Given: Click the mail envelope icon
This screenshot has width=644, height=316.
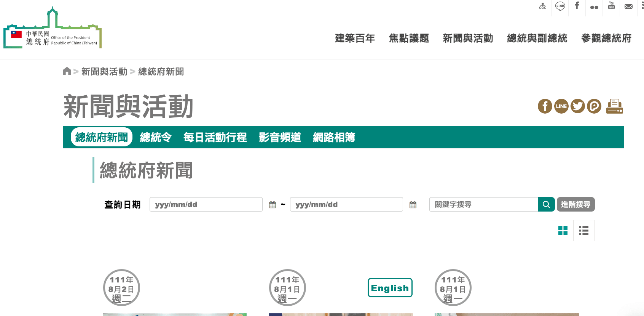Looking at the screenshot, I should point(629,6).
